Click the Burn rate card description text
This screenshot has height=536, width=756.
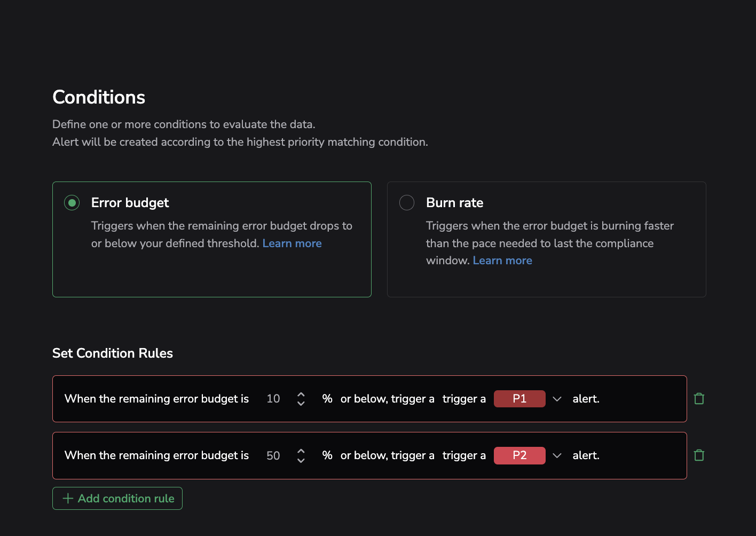click(549, 235)
